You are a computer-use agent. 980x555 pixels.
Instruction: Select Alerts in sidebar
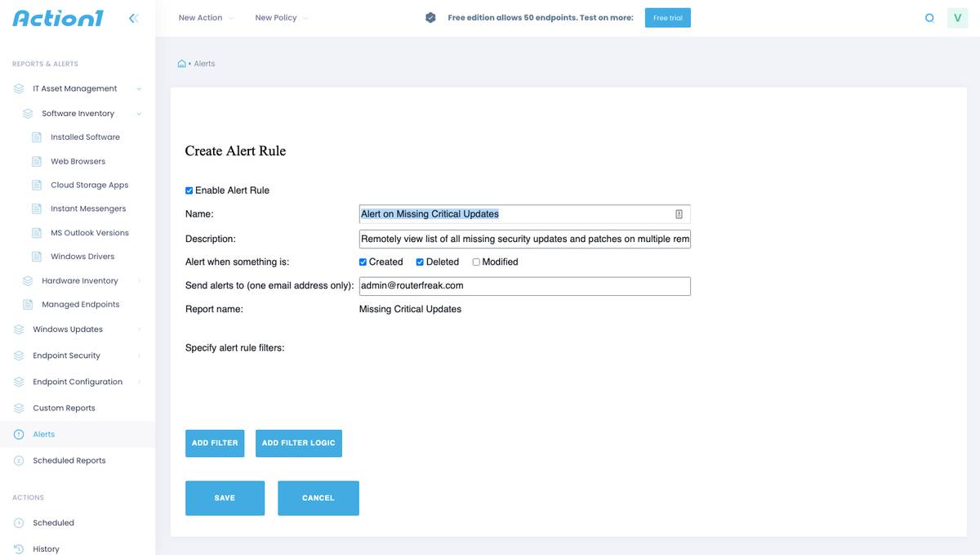pos(44,434)
